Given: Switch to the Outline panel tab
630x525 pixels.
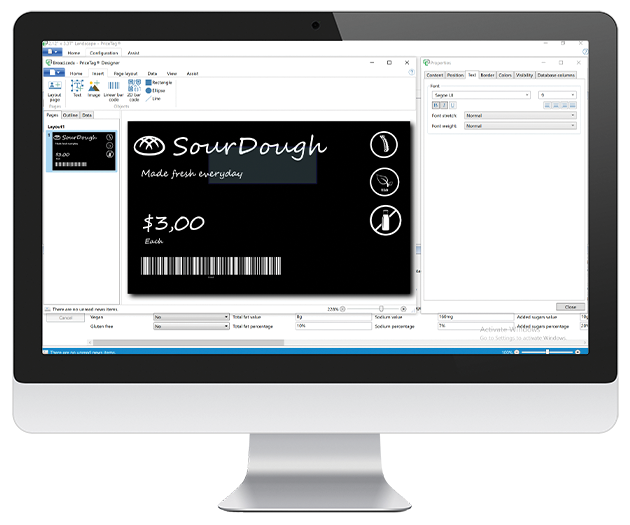Looking at the screenshot, I should point(70,116).
